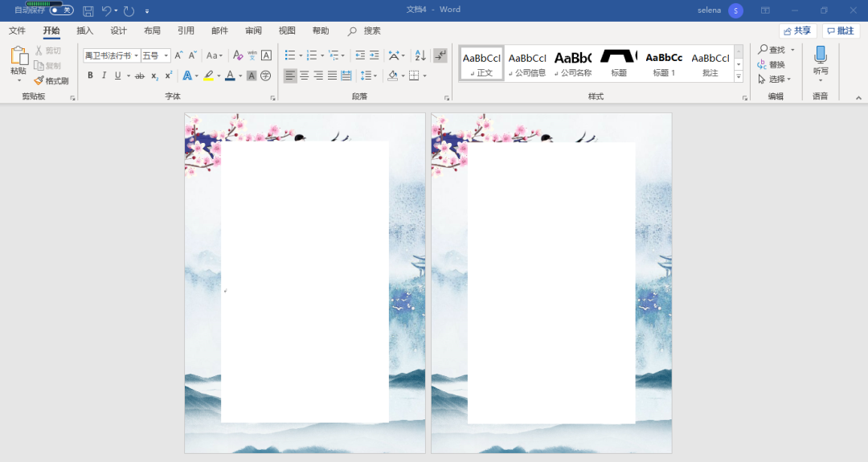The width and height of the screenshot is (868, 462).
Task: Click the Text Effects blue A icon
Action: 187,76
